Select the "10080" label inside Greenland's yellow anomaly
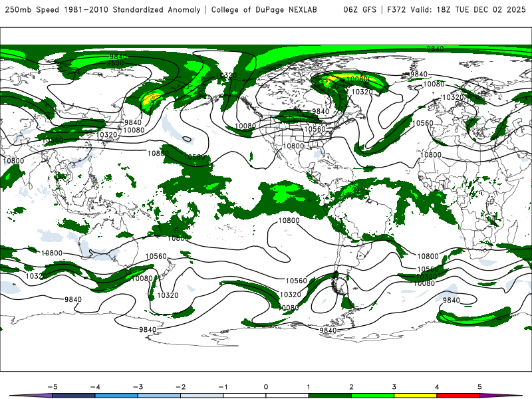This screenshot has height=399, width=532. (x=357, y=79)
